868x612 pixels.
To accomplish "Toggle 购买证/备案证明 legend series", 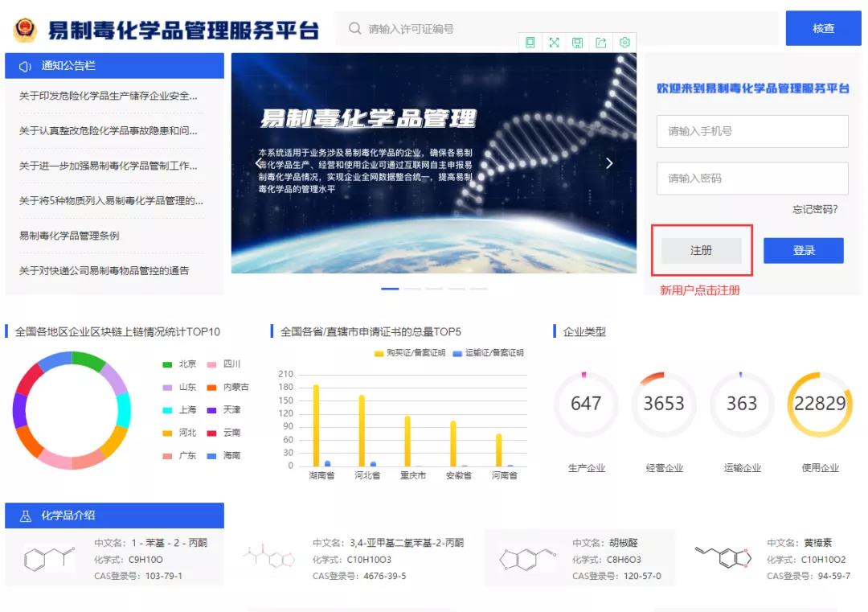I will coord(408,353).
